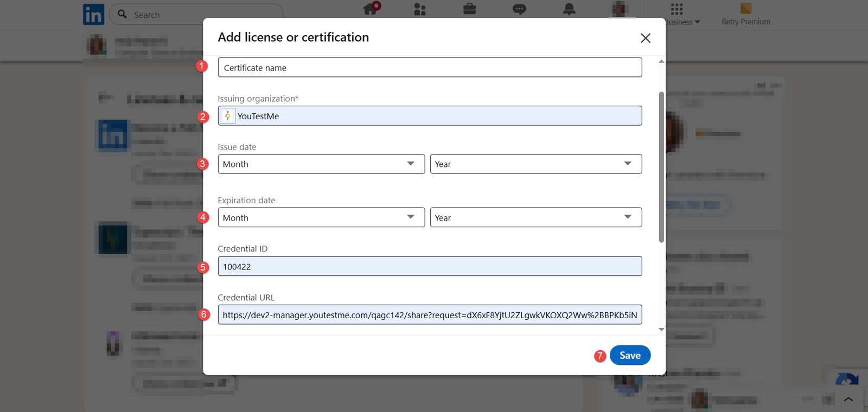The image size is (868, 412).
Task: Open the Notifications bell icon
Action: click(x=569, y=9)
